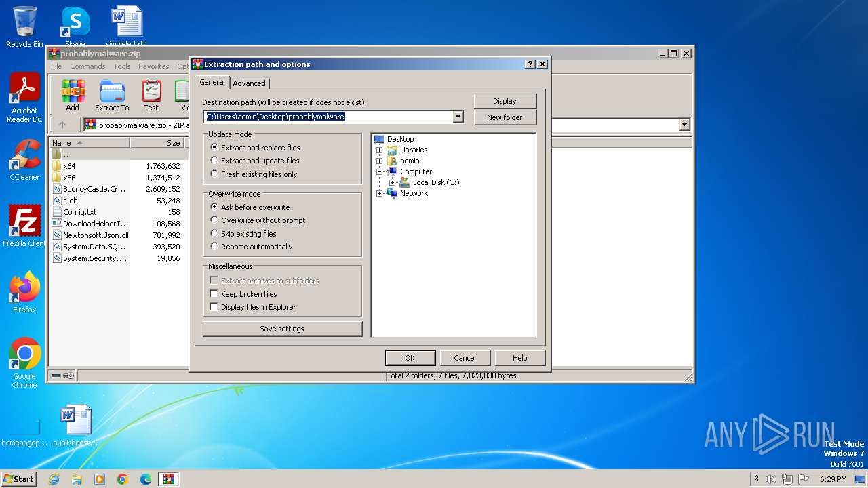Open Microsoft Edge from the taskbar
The height and width of the screenshot is (488, 868).
tap(146, 479)
